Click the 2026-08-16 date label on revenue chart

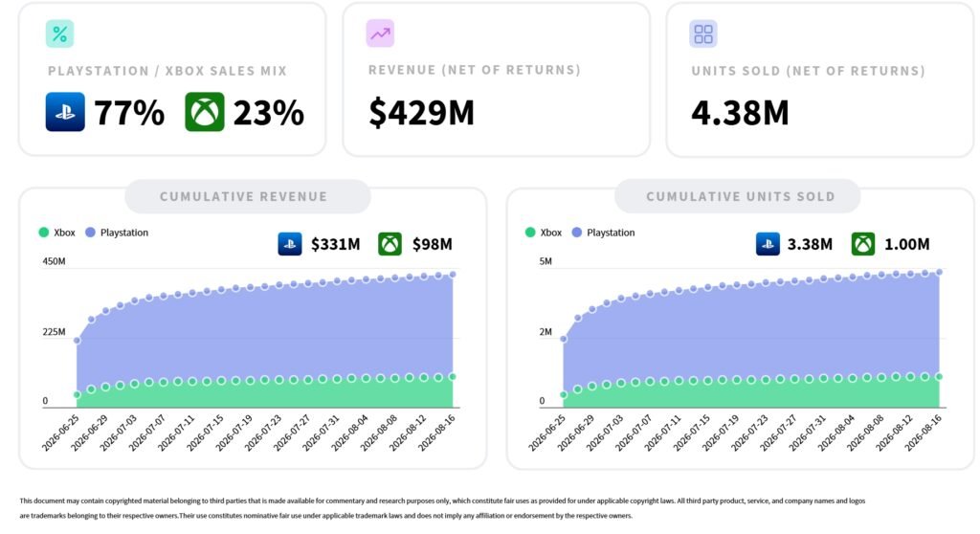(436, 433)
